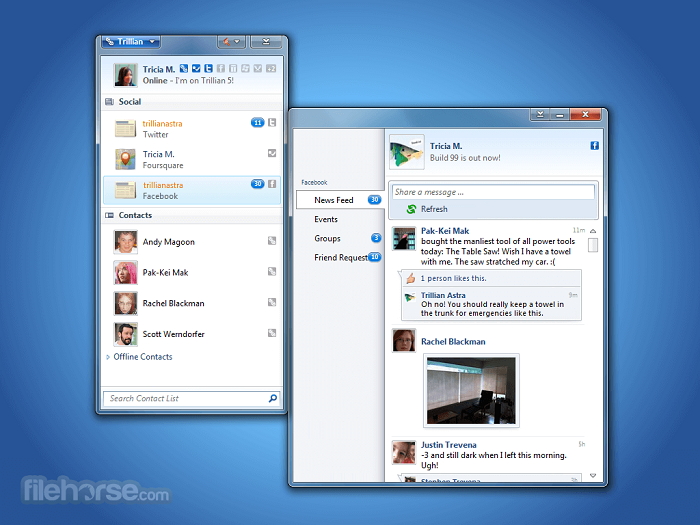Image resolution: width=700 pixels, height=525 pixels.
Task: Open the Events section
Action: (326, 219)
